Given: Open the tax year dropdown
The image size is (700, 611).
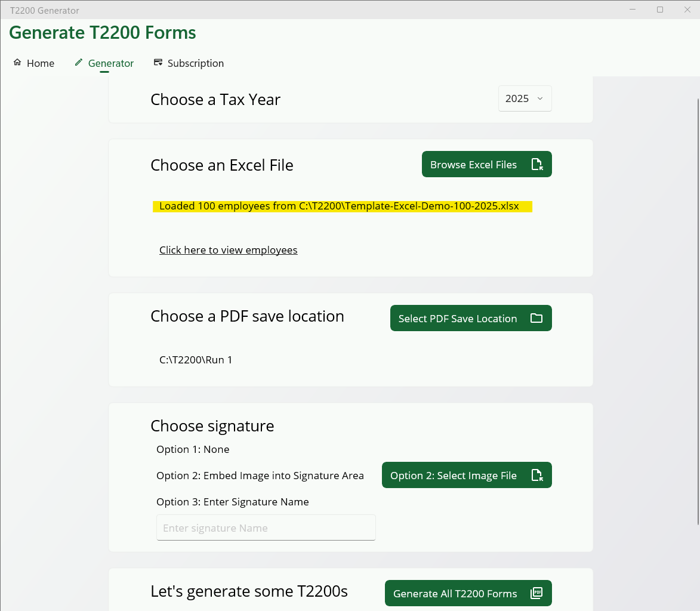Looking at the screenshot, I should (x=525, y=98).
